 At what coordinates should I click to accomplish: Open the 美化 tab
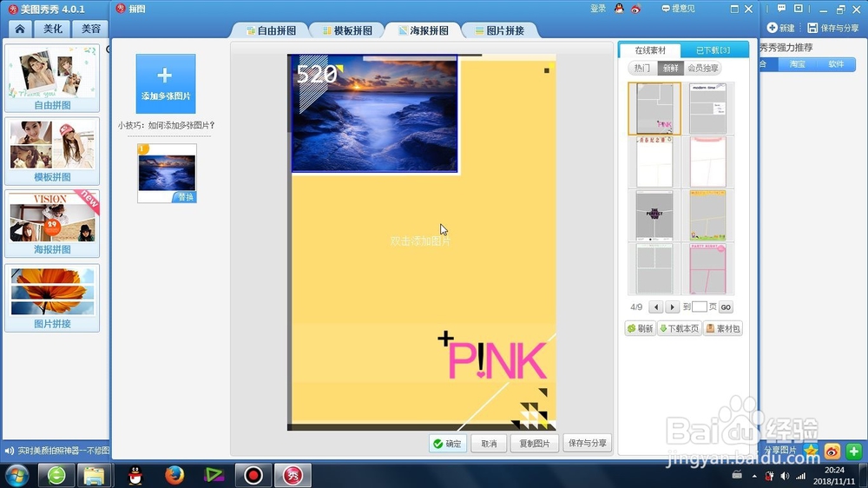coord(53,29)
